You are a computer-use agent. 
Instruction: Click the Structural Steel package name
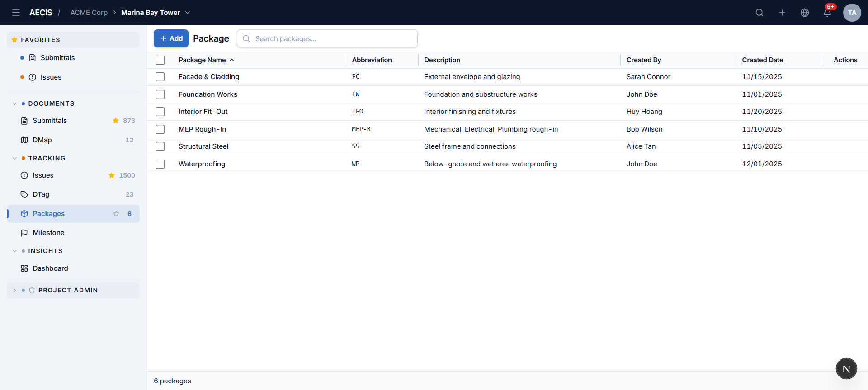point(203,146)
